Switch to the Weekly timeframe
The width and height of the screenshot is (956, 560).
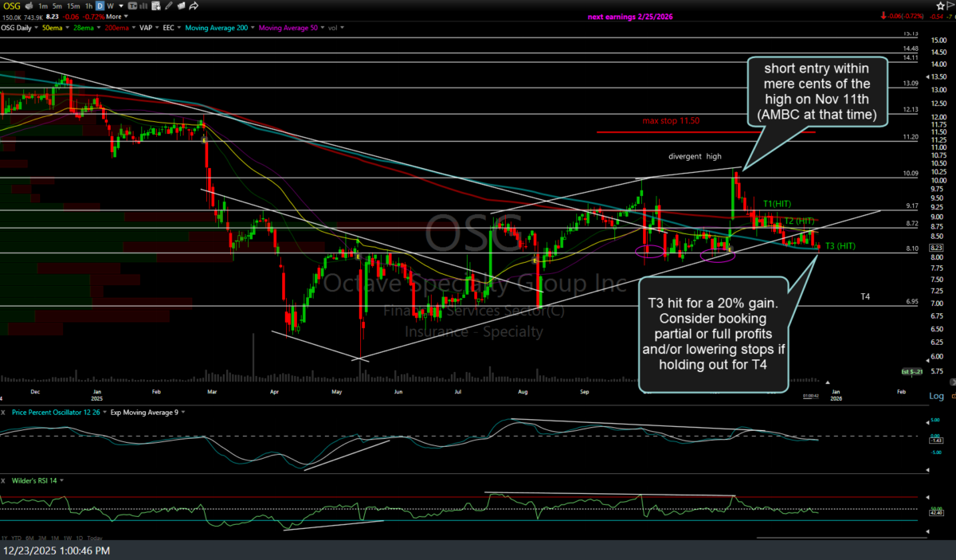coord(110,6)
